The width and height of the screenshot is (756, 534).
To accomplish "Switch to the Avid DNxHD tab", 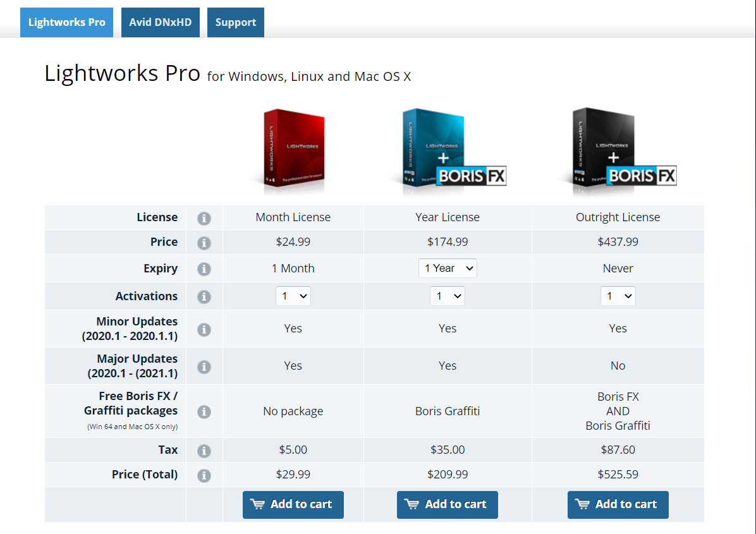I will click(x=160, y=22).
